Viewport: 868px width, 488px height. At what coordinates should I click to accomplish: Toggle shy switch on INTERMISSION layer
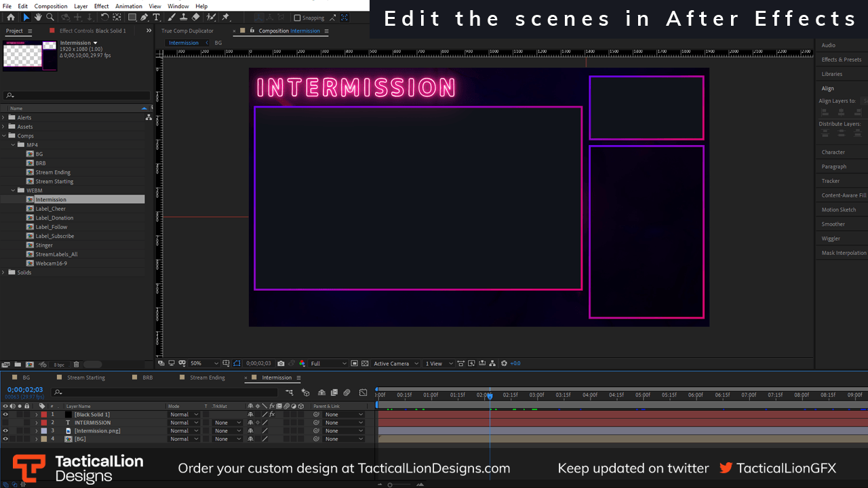click(x=250, y=422)
